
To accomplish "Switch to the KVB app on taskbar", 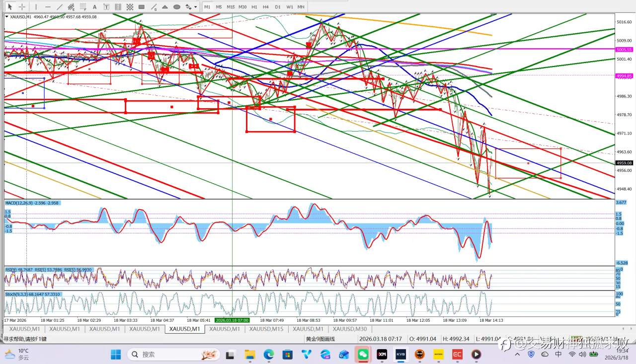I will (400, 355).
